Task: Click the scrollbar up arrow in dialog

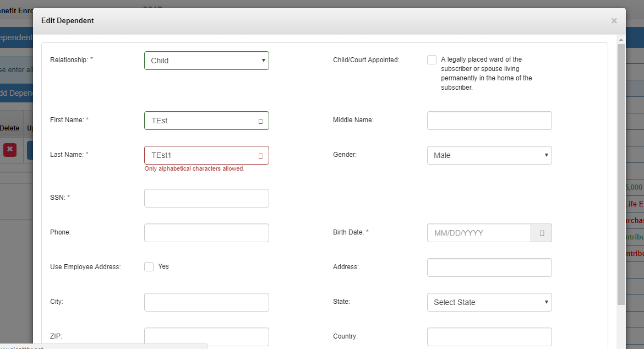Action: pos(621,40)
